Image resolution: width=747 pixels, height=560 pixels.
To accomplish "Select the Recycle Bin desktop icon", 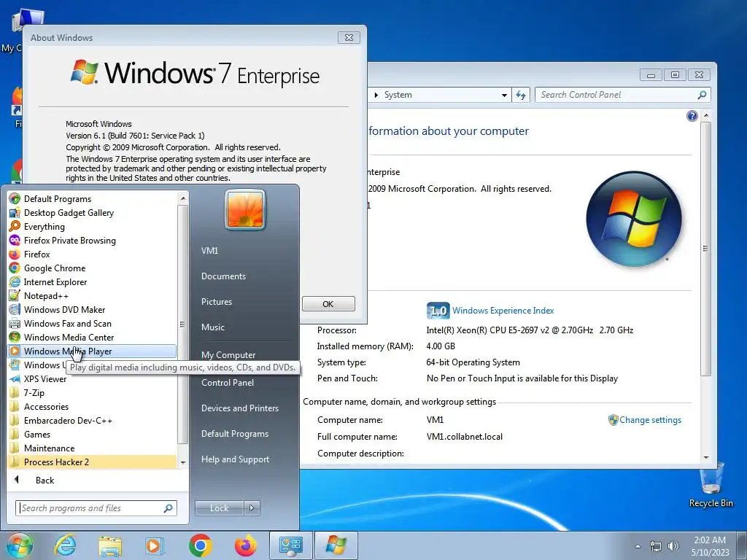I will pyautogui.click(x=711, y=486).
